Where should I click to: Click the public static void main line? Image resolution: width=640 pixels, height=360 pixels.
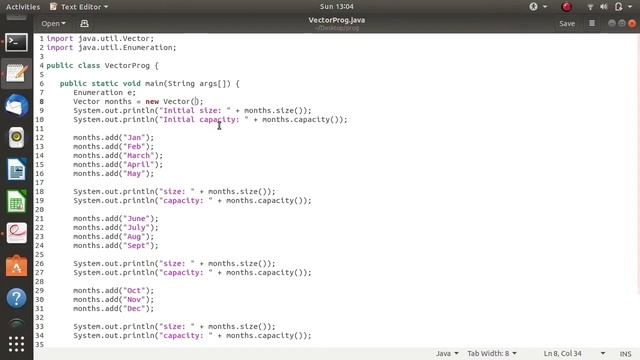click(x=150, y=83)
